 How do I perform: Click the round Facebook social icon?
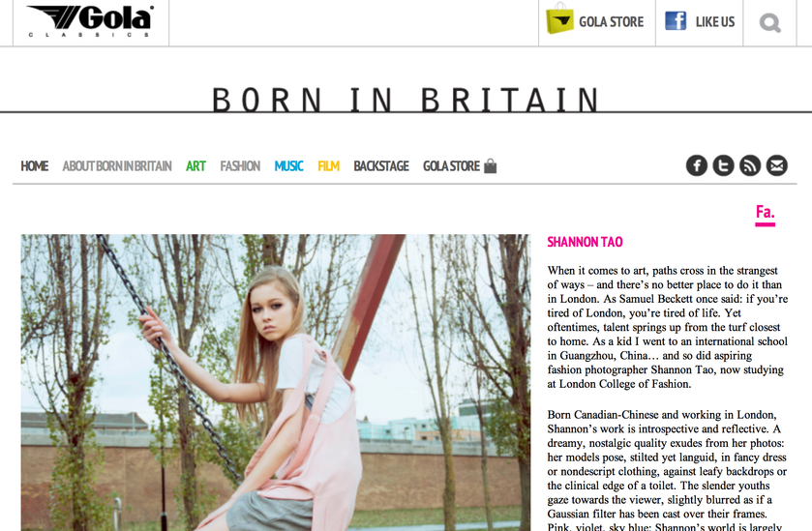(x=697, y=165)
